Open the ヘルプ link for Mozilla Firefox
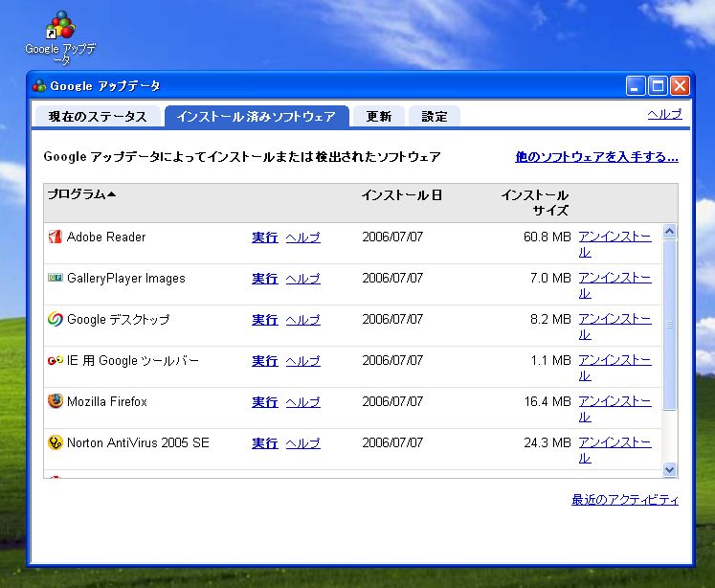Image resolution: width=715 pixels, height=588 pixels. [303, 402]
